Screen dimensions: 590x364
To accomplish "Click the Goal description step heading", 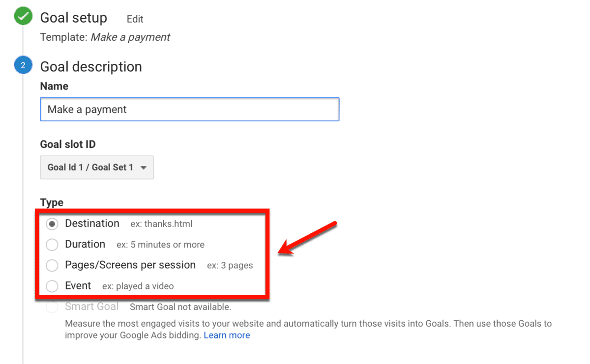I will click(x=91, y=66).
